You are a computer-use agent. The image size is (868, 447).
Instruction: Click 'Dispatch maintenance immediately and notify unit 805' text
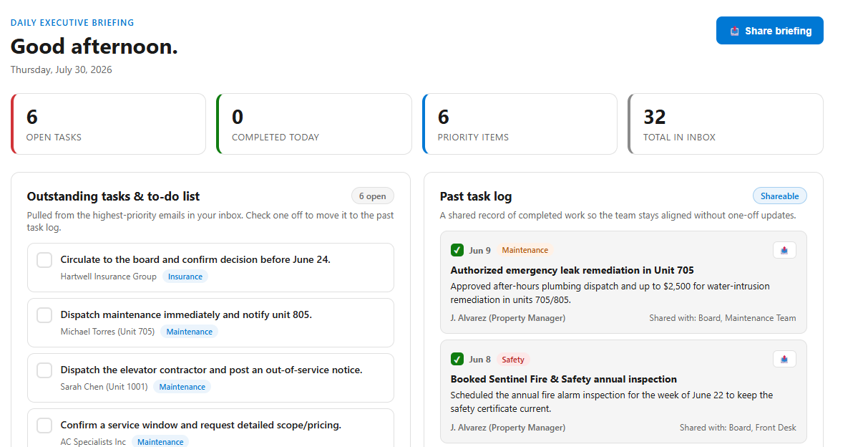(186, 314)
